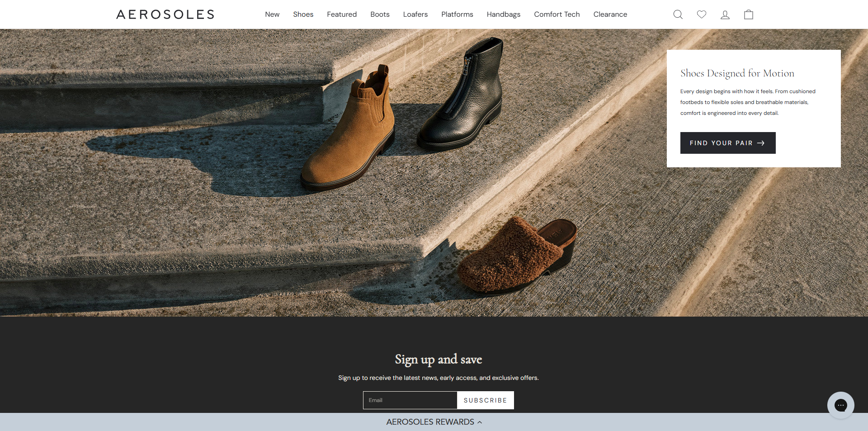Image resolution: width=868 pixels, height=431 pixels.
Task: Expand the AEROSOLES REWARDS panel
Action: click(434, 422)
